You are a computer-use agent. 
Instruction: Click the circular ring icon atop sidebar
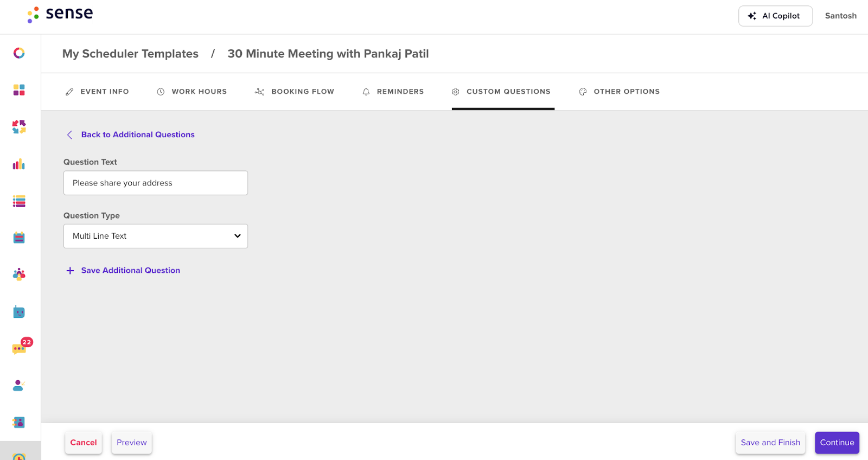click(19, 53)
